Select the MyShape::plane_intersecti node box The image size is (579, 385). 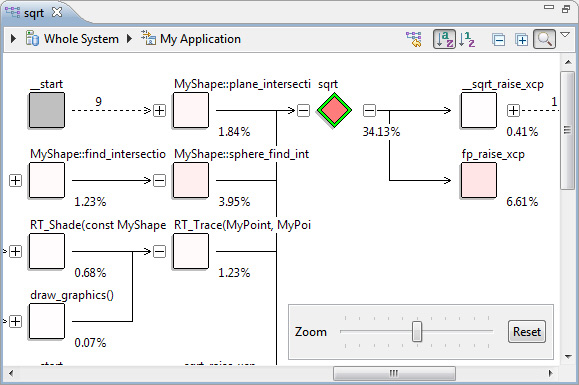click(x=191, y=110)
